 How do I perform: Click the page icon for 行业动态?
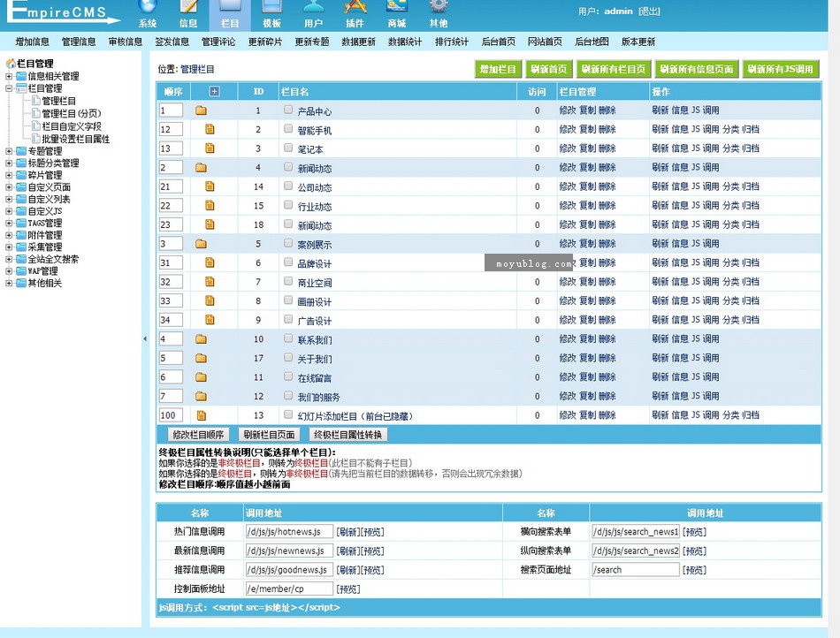(210, 206)
